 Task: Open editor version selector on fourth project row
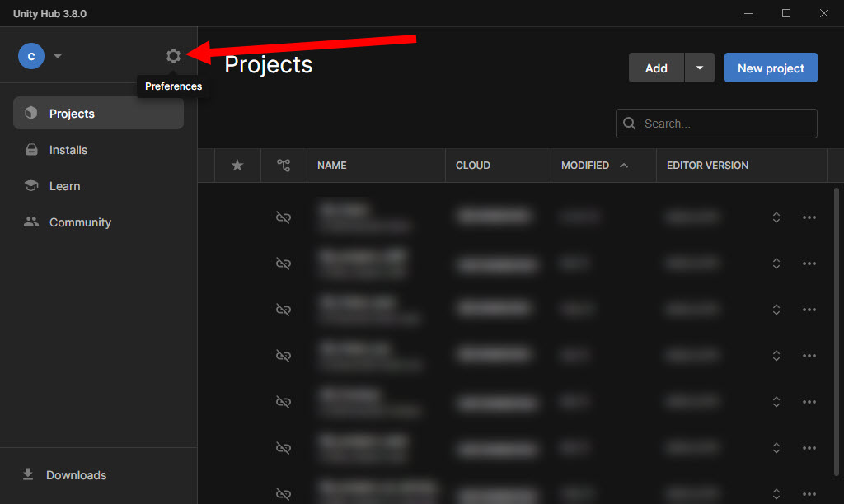tap(776, 356)
